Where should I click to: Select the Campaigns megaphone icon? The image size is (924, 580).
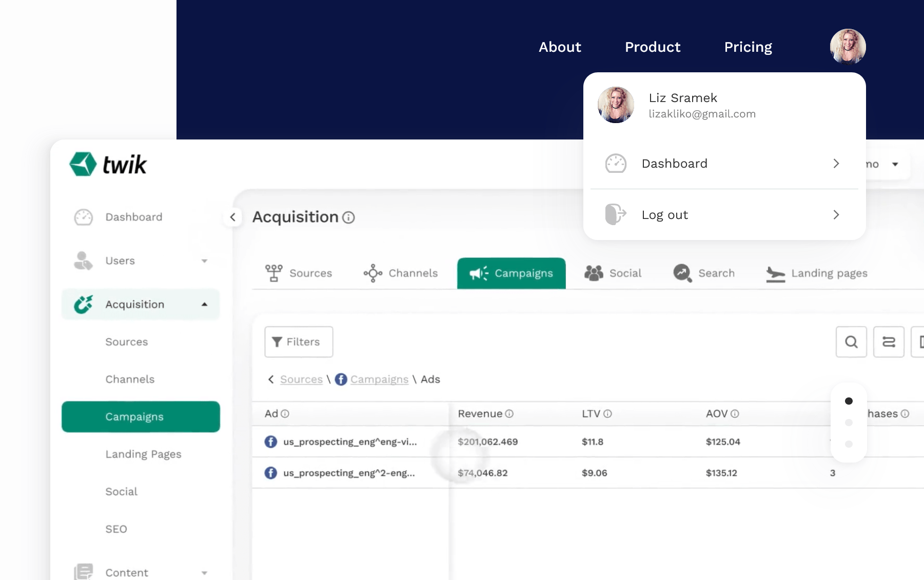click(x=479, y=273)
